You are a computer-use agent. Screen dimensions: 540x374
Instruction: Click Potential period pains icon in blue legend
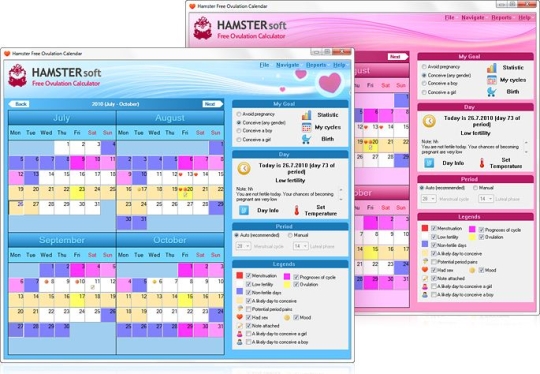pos(240,309)
